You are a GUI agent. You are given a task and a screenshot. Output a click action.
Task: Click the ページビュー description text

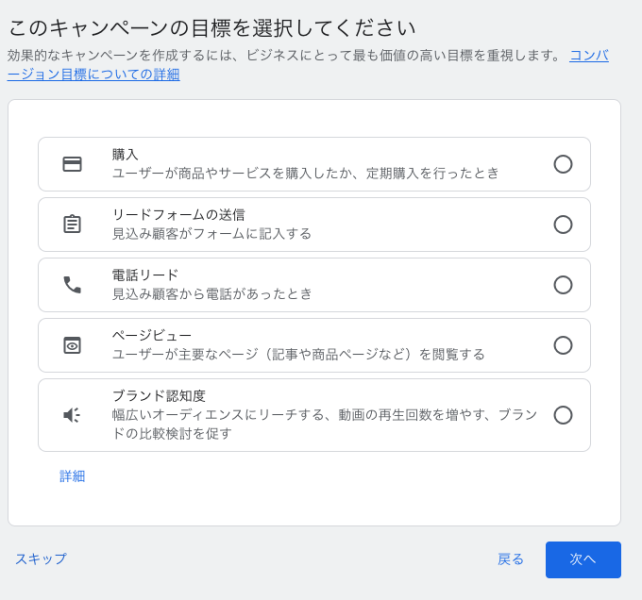point(298,354)
